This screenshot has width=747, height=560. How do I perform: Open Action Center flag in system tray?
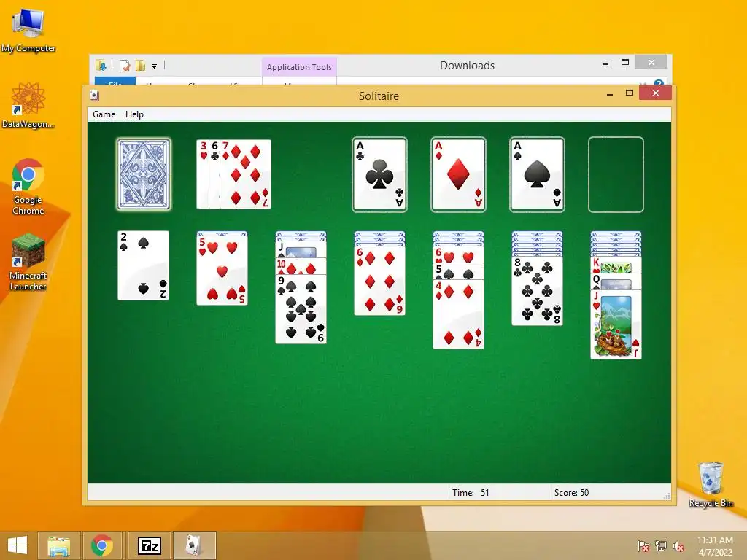[643, 545]
